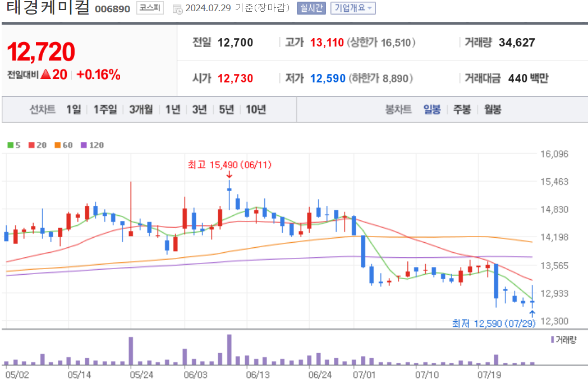Image resolution: width=588 pixels, height=379 pixels.
Task: Select the 3개월 line chart tab
Action: (141, 109)
